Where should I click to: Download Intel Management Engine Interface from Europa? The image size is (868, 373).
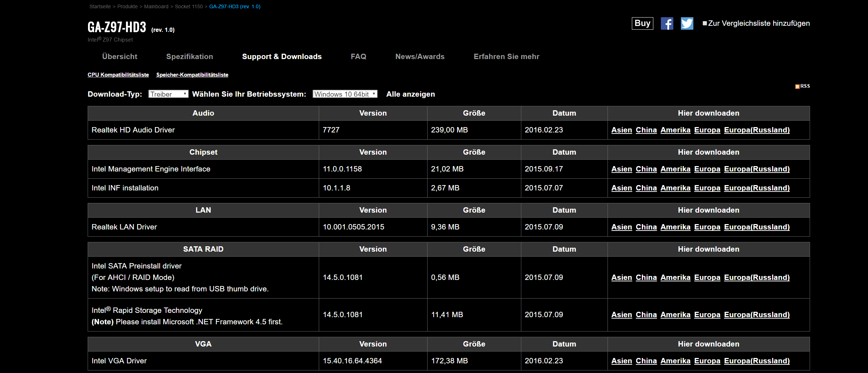click(707, 169)
